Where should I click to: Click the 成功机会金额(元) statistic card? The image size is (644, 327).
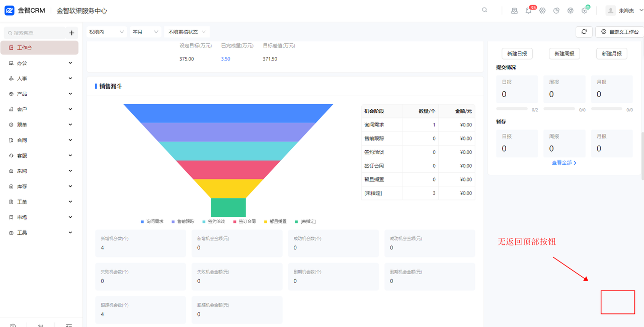coord(430,243)
